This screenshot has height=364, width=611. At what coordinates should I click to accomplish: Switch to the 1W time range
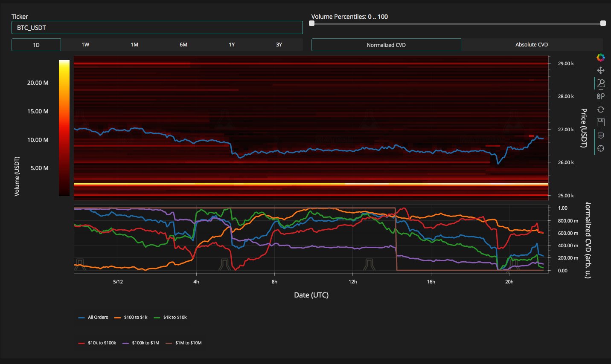click(85, 45)
